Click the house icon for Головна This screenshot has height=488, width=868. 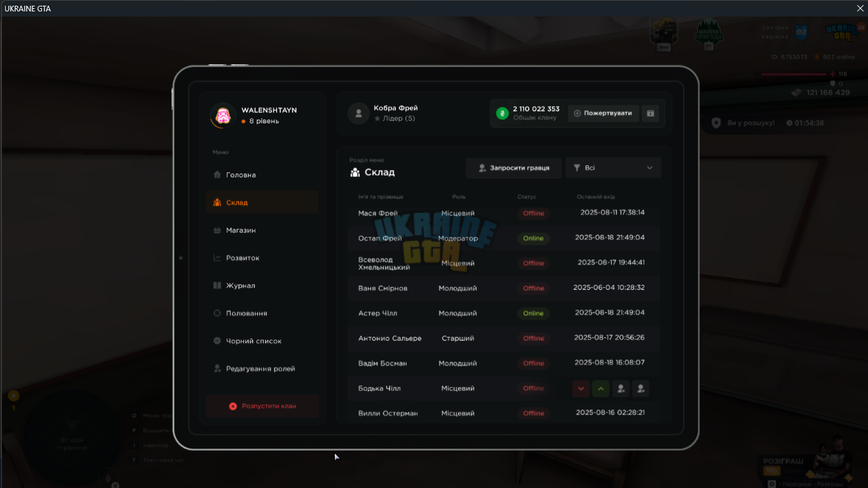pos(217,175)
